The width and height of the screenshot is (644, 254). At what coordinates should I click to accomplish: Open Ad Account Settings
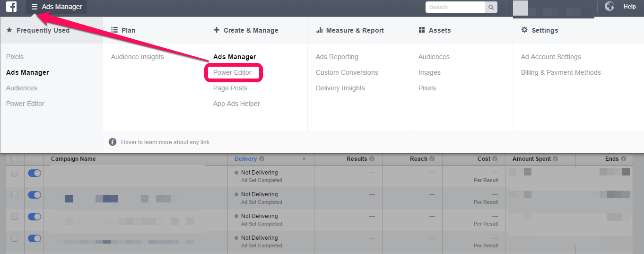(551, 57)
